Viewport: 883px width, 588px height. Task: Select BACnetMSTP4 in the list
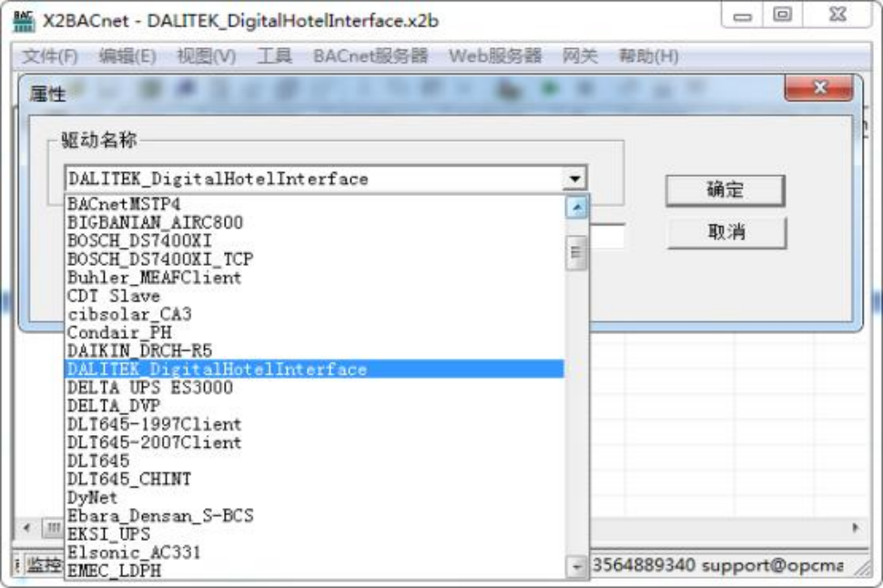pos(314,204)
